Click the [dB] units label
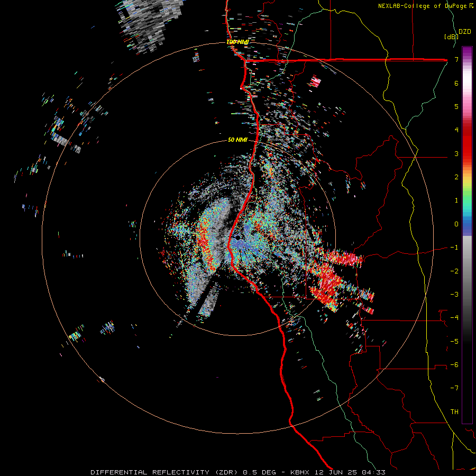476x476 pixels. (451, 36)
